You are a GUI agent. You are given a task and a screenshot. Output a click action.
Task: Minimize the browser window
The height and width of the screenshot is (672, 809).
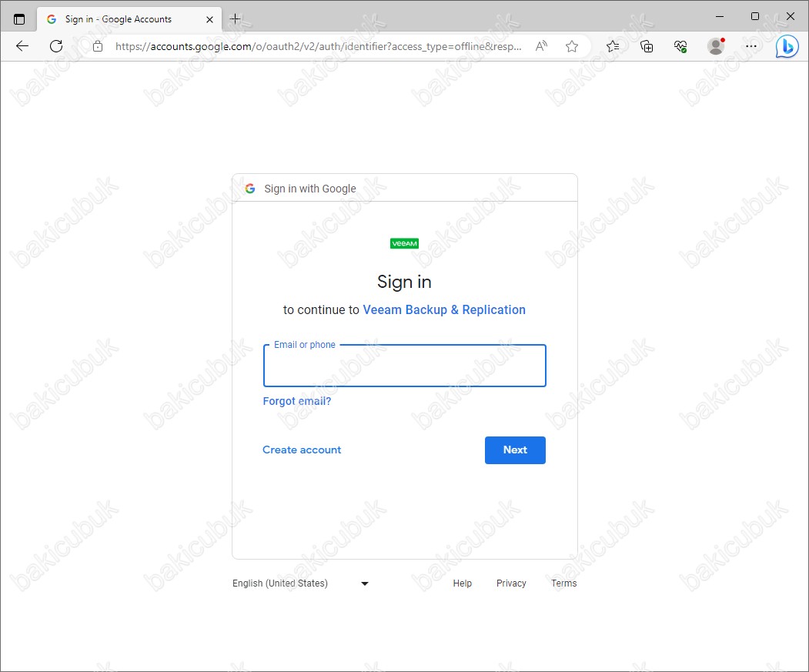[720, 16]
